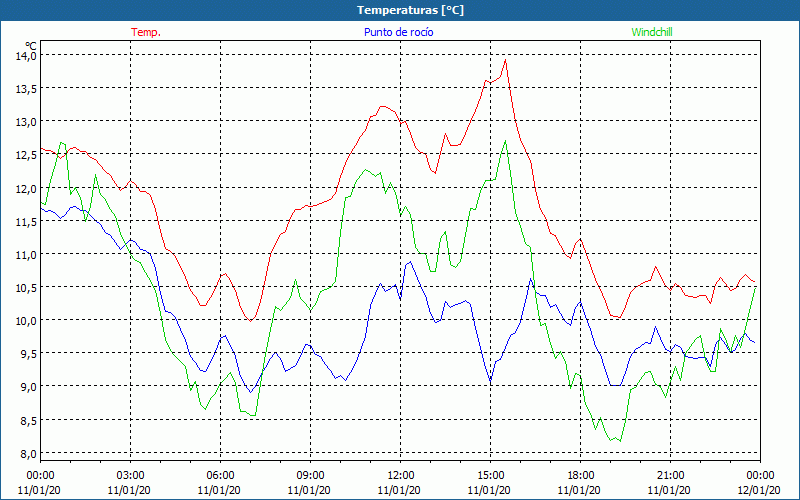Click the 11/01/20 date under 12:00
The height and width of the screenshot is (500, 800).
pos(399,490)
